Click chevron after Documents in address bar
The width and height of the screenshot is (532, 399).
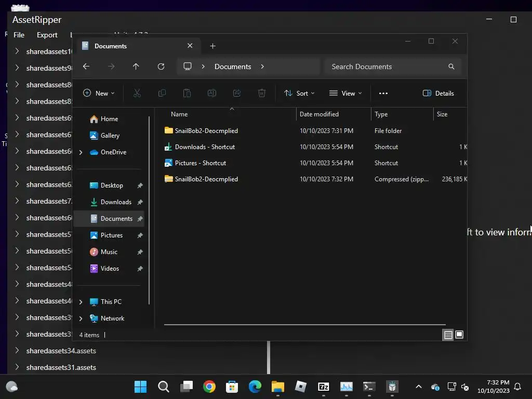262,66
